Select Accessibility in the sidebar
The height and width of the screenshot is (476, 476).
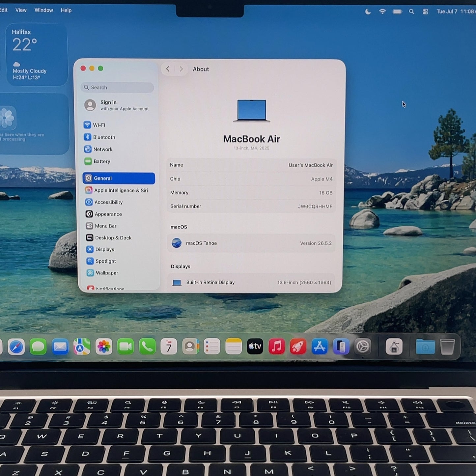coord(104,202)
